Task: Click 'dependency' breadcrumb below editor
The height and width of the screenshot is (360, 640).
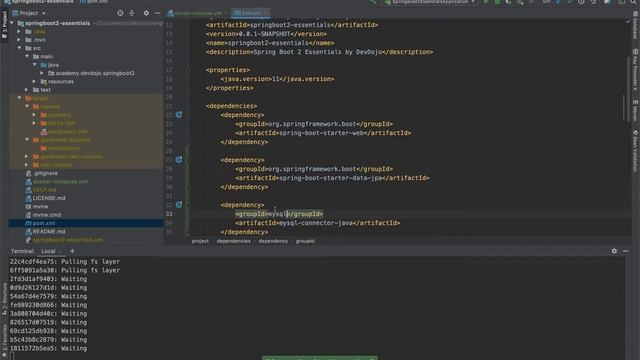Action: click(273, 241)
